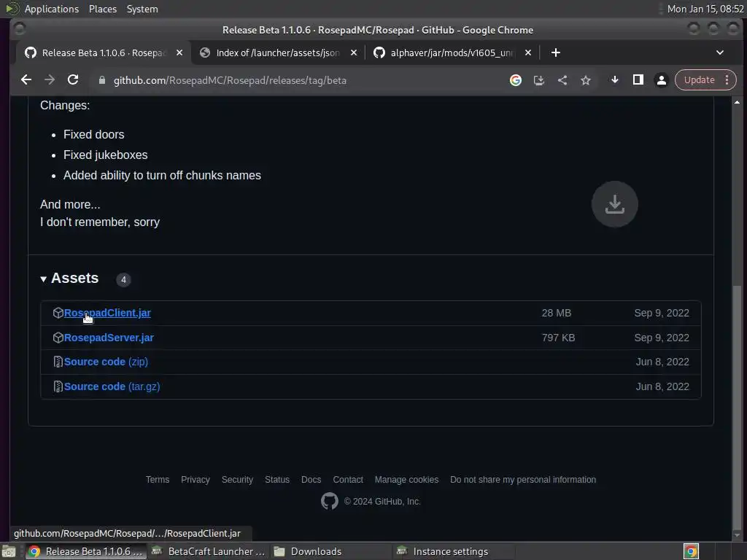
Task: Collapse the Assets section triangle
Action: point(43,279)
